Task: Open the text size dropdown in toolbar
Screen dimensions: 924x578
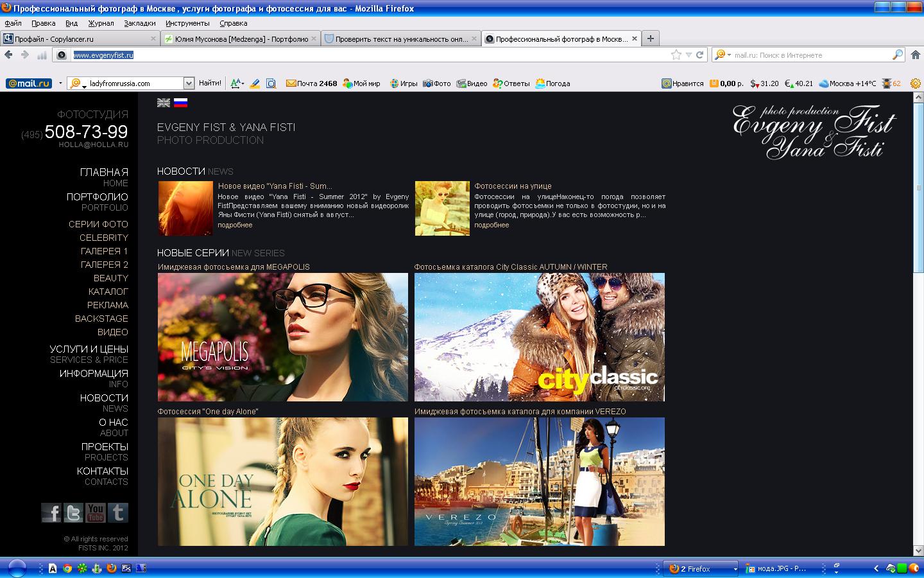Action: click(x=237, y=83)
